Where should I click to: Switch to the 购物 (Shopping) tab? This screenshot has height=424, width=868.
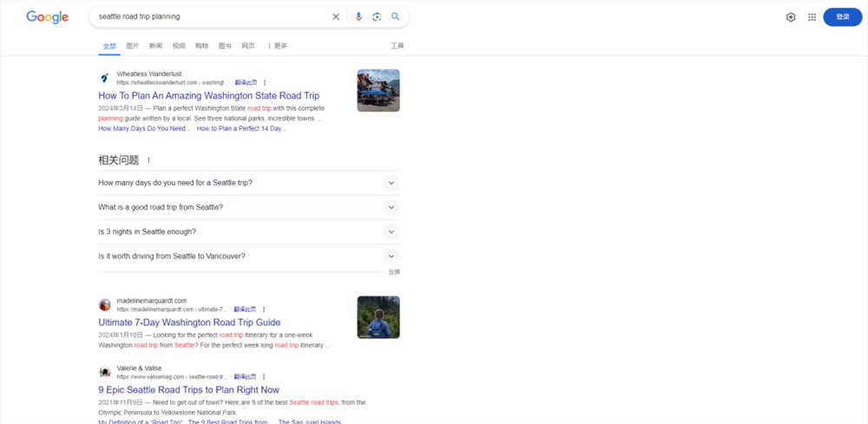[201, 46]
